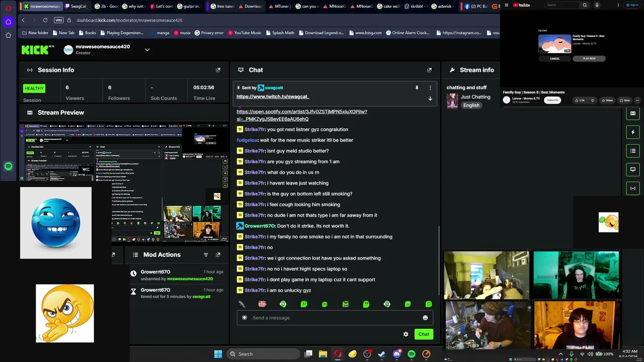Screen dimensions: 644x362
Task: Expand the pinned message with down arrow
Action: coord(430,99)
